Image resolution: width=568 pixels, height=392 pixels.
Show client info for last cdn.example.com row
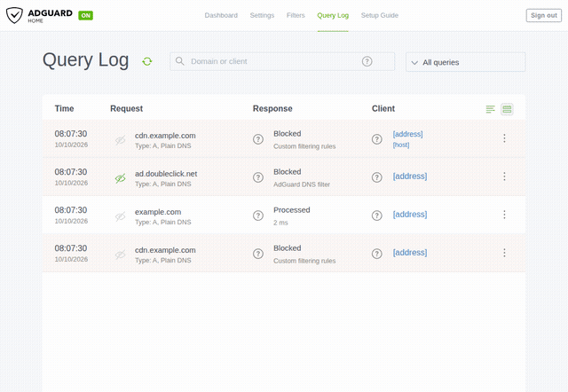pyautogui.click(x=376, y=254)
